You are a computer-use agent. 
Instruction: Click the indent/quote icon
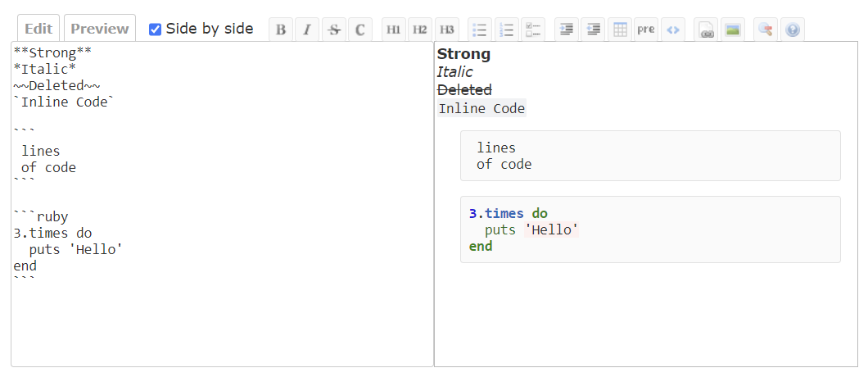coord(567,30)
